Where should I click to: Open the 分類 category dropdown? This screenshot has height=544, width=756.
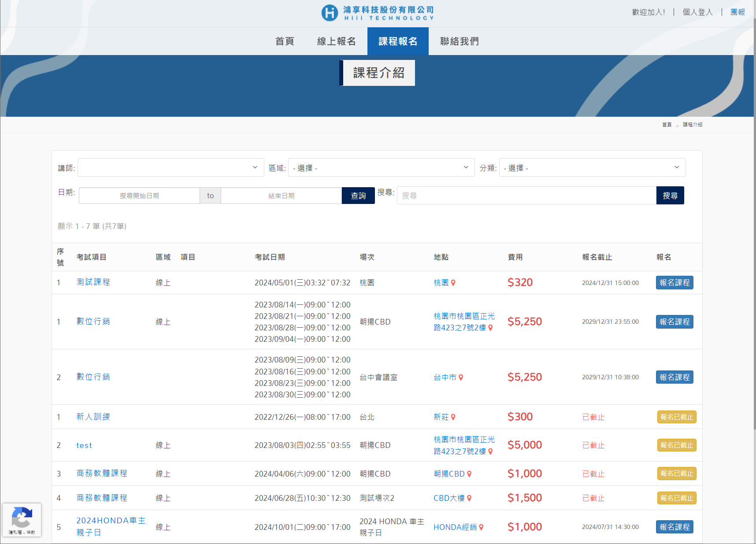592,167
